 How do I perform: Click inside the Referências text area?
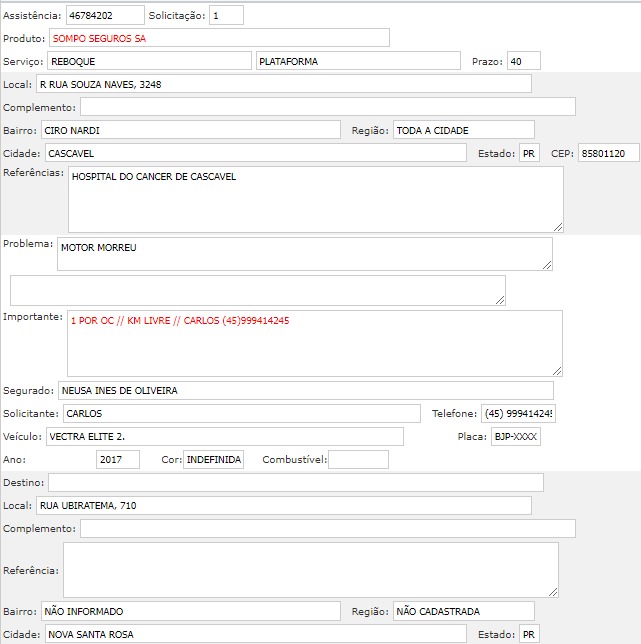tap(315, 198)
